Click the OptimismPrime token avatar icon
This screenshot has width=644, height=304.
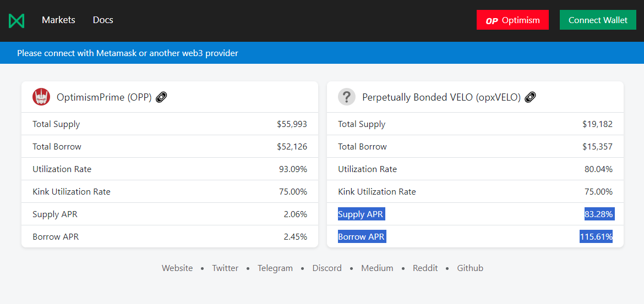[x=41, y=97]
